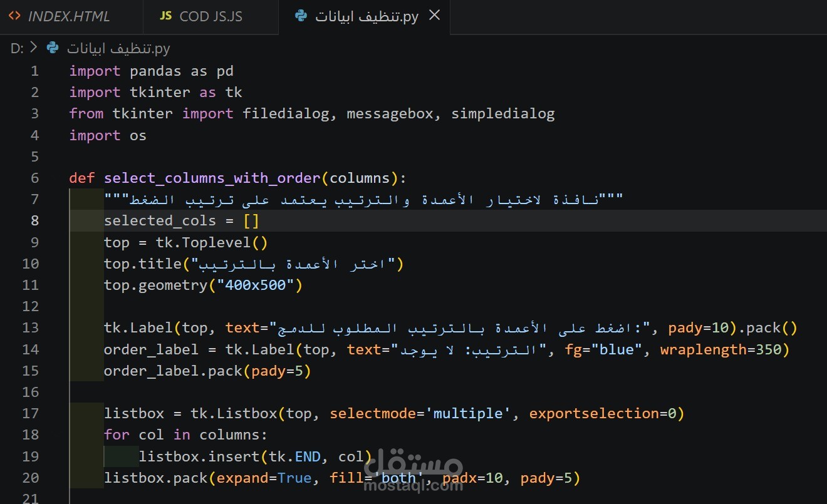Select line number 6 in the gutter
Screen dimensions: 827x504
tap(34, 178)
